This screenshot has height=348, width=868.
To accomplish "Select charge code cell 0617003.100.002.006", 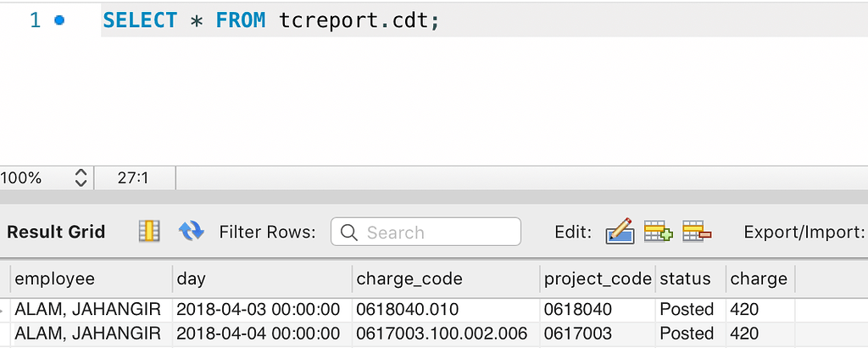I will click(446, 334).
